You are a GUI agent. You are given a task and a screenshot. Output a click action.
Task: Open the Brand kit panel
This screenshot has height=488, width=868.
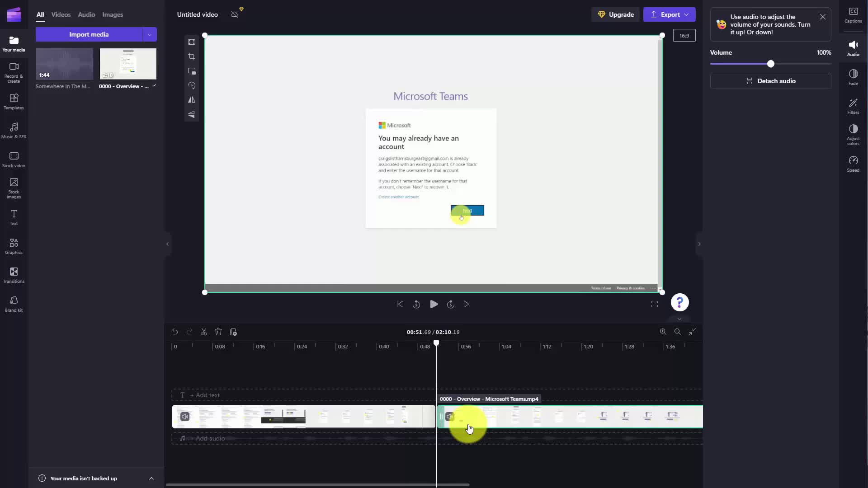click(14, 304)
